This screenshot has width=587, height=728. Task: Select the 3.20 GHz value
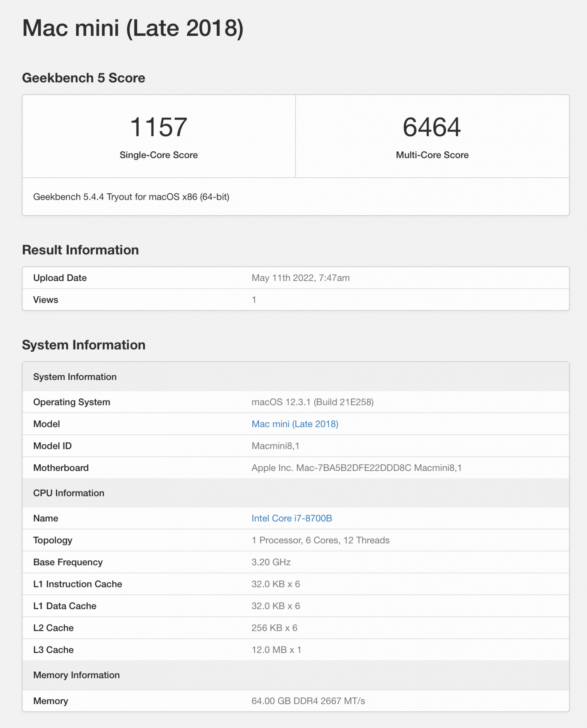coord(271,562)
